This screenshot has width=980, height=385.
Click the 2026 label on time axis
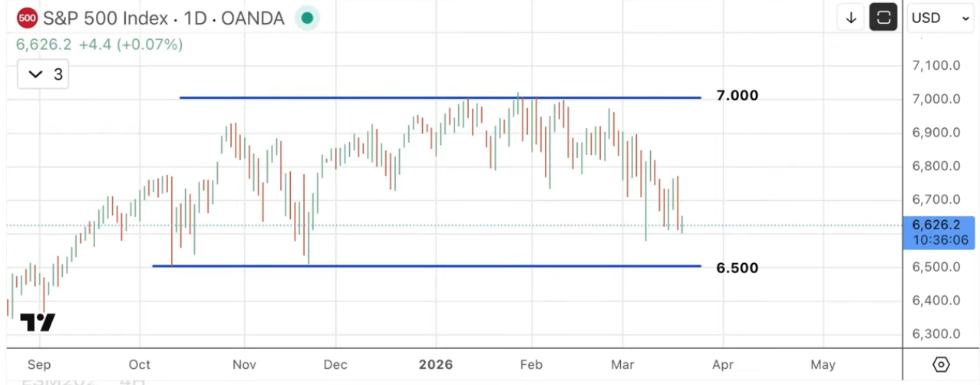point(436,364)
